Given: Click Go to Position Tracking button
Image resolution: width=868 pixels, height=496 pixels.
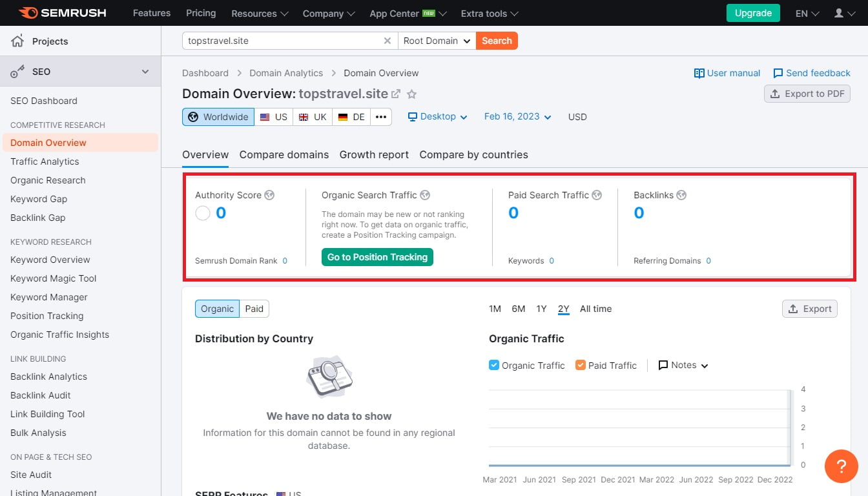Looking at the screenshot, I should coord(377,257).
